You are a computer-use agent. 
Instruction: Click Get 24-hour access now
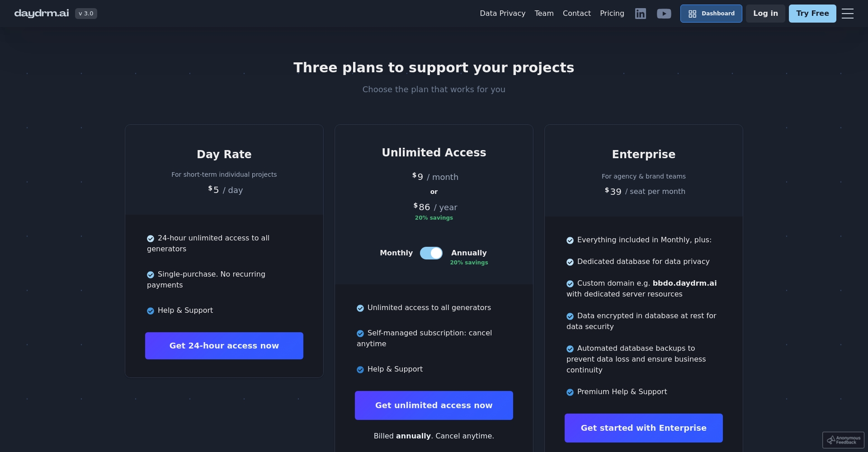click(224, 346)
